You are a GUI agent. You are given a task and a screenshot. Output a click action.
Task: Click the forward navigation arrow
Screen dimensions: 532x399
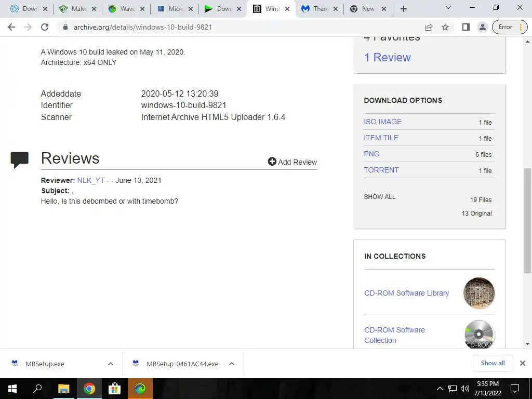[x=28, y=27]
